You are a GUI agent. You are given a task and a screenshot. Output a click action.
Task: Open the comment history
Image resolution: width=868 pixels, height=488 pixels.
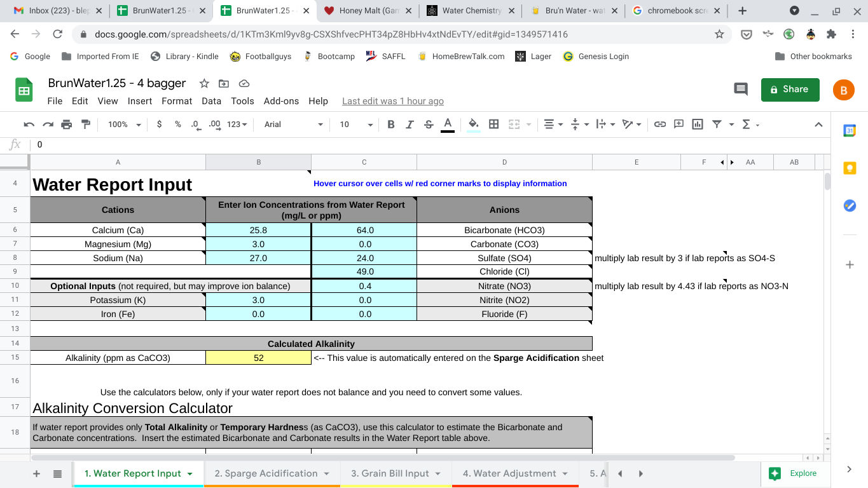coord(741,90)
